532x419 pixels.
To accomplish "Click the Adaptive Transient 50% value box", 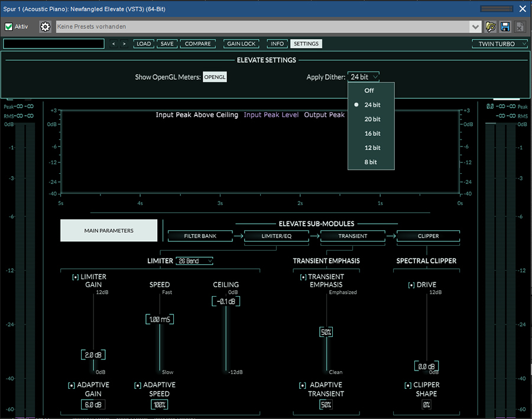I will (x=326, y=405).
